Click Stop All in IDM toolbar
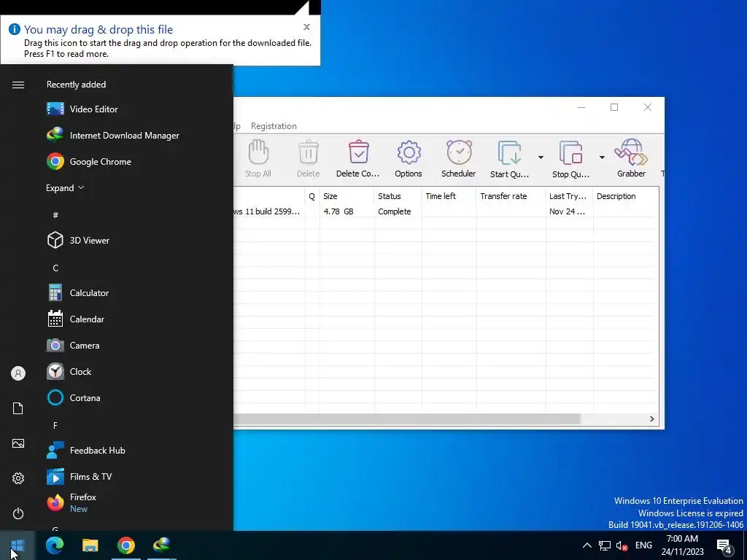The image size is (747, 560). (x=258, y=159)
